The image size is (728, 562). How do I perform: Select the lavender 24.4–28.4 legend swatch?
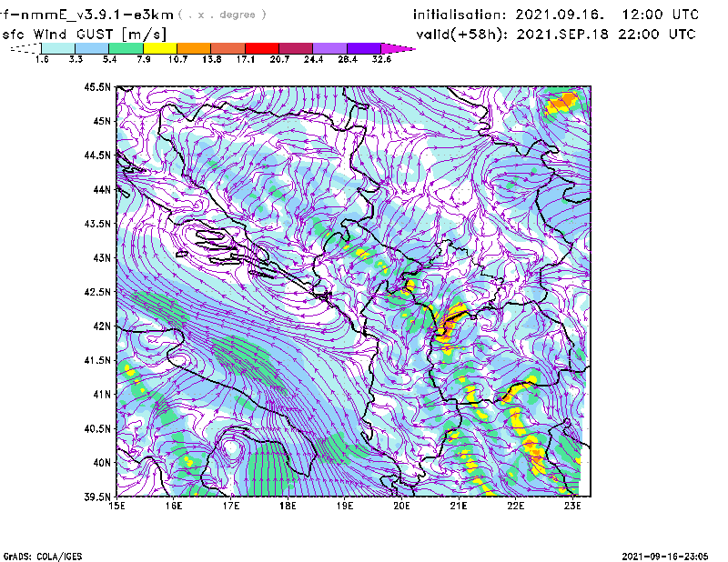pos(329,48)
